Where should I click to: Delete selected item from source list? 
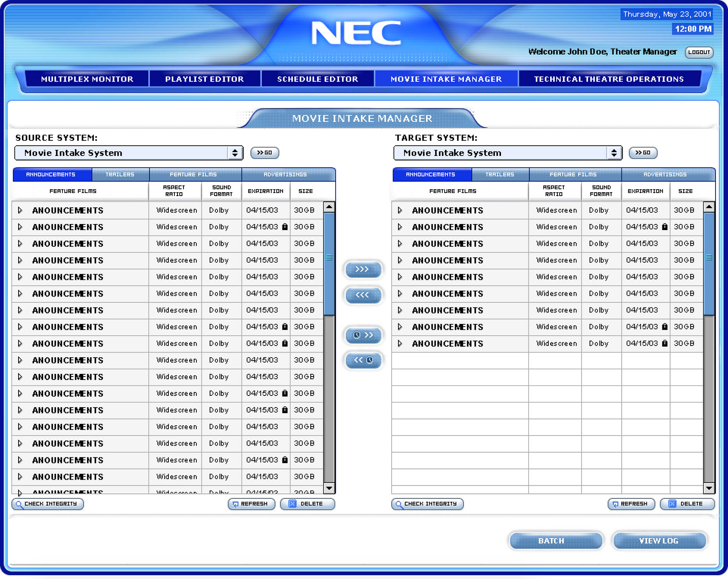click(x=308, y=504)
